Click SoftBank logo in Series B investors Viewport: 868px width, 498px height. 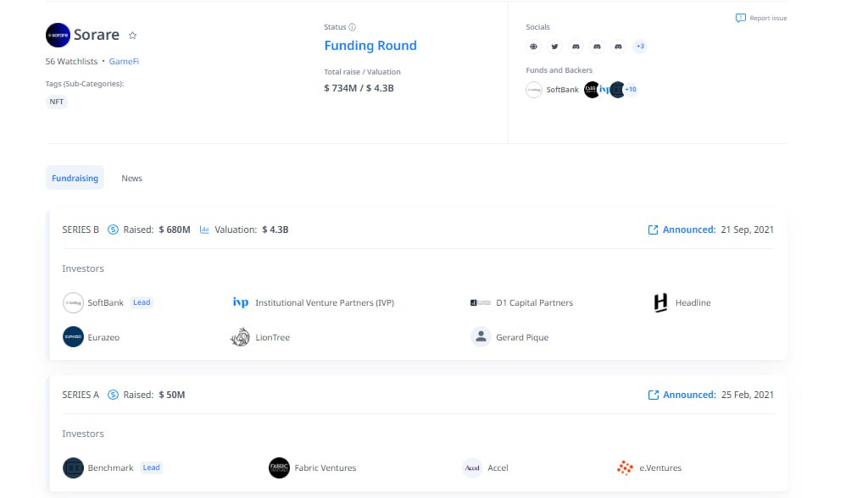tap(73, 303)
